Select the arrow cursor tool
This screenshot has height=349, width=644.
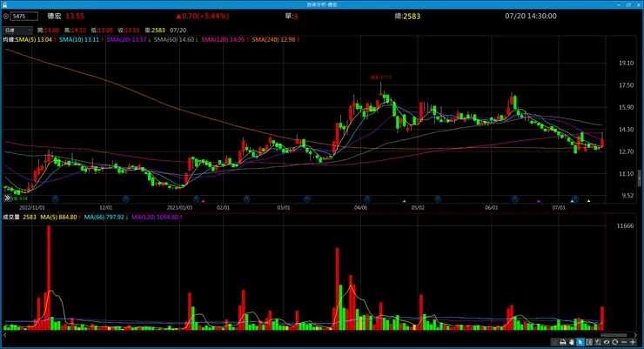coord(580,342)
